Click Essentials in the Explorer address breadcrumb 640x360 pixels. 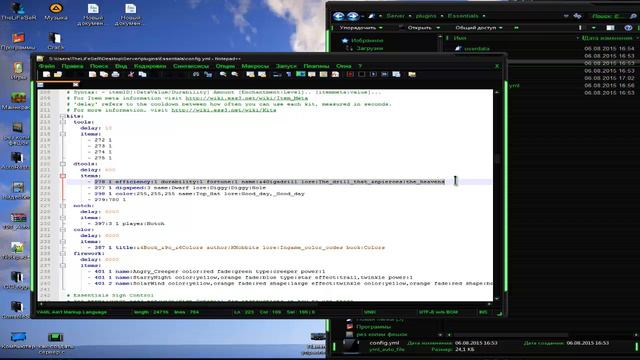click(x=463, y=16)
